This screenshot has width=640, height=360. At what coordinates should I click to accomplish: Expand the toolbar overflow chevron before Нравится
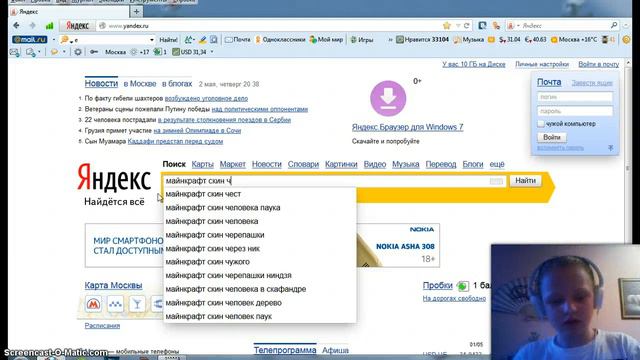(390, 40)
